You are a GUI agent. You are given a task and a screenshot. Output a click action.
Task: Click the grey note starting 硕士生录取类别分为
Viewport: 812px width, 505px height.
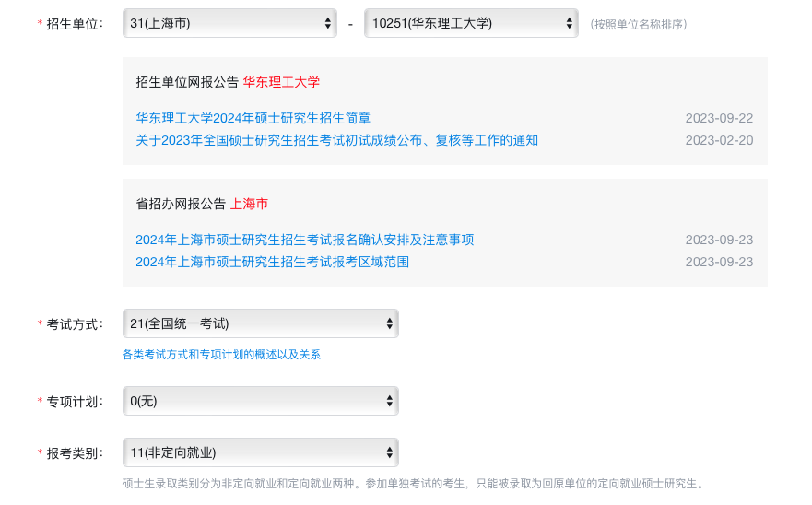tap(414, 484)
